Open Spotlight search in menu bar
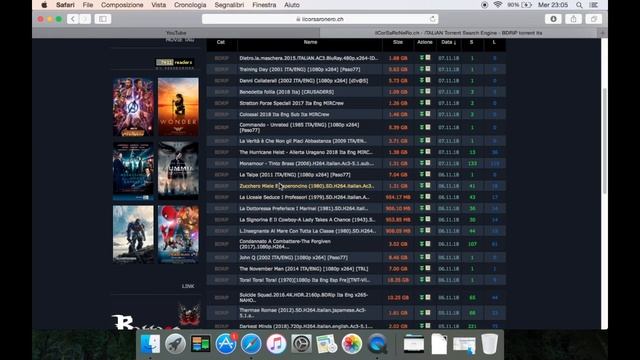The image size is (640, 360). (579, 5)
